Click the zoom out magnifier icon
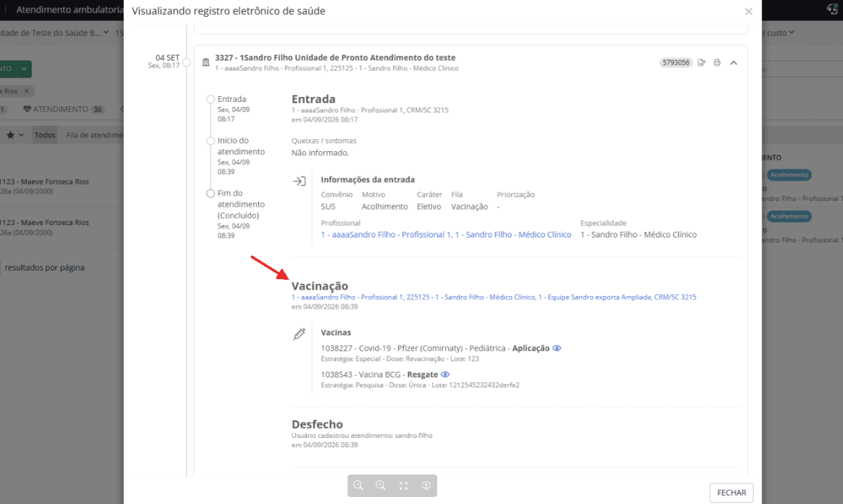843x504 pixels. click(358, 485)
